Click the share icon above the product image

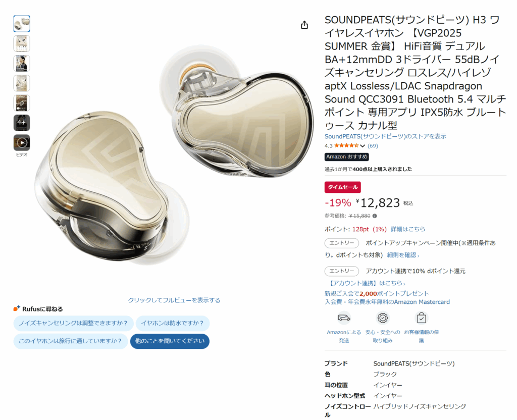[x=304, y=25]
